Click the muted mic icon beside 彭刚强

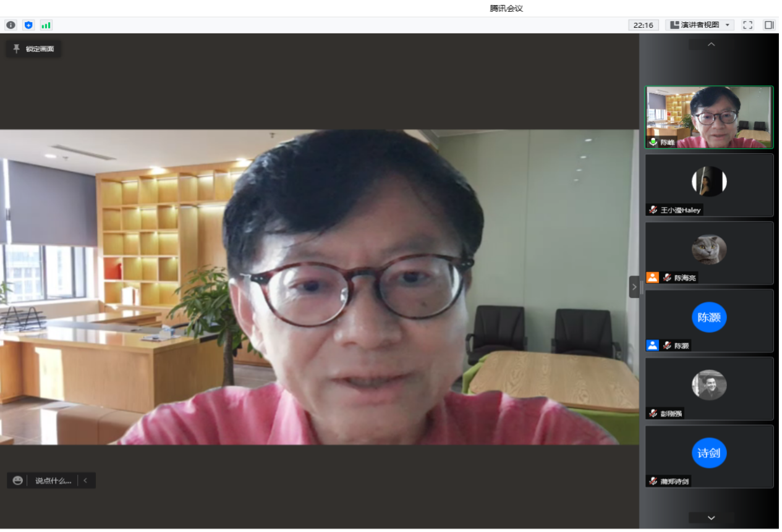pos(653,413)
